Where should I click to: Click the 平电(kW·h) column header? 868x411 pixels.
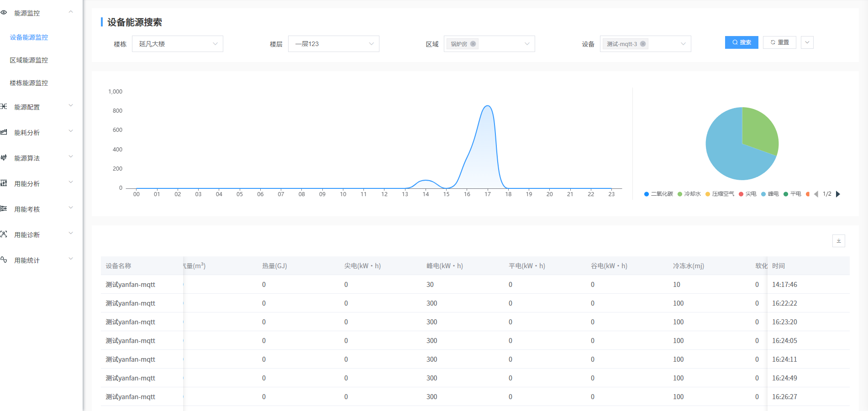coord(527,266)
